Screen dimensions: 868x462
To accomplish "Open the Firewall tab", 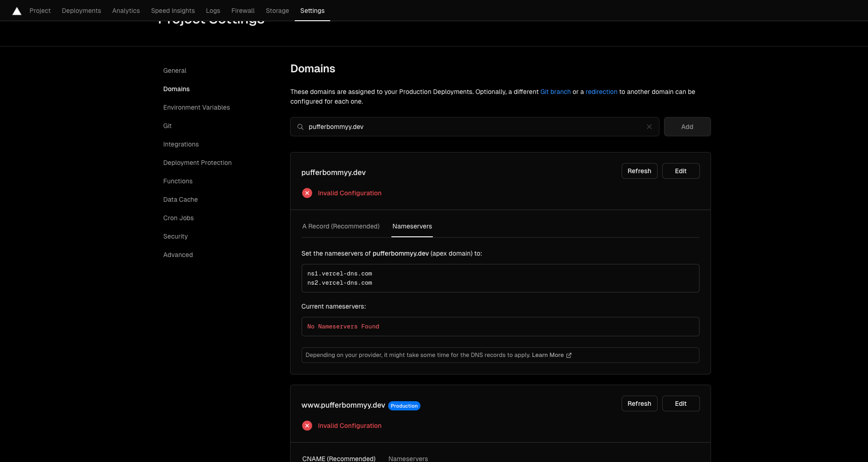I will [x=243, y=11].
